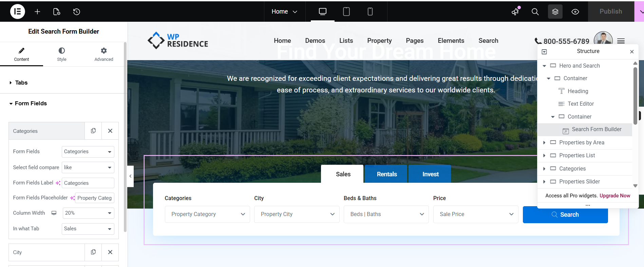Click the Elementor logo menu icon
The image size is (644, 267).
click(x=17, y=12)
